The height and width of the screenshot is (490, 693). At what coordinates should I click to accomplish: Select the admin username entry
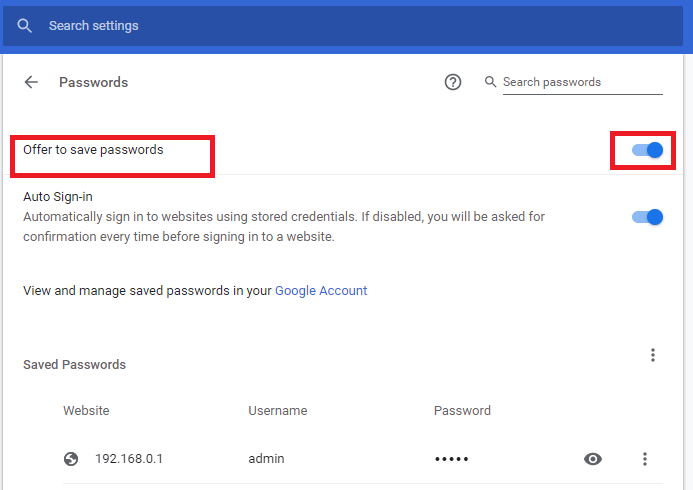click(x=266, y=459)
